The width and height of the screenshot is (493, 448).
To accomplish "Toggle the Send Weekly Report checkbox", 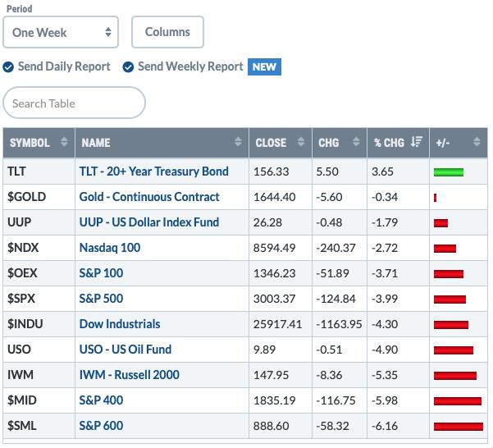I will point(128,67).
